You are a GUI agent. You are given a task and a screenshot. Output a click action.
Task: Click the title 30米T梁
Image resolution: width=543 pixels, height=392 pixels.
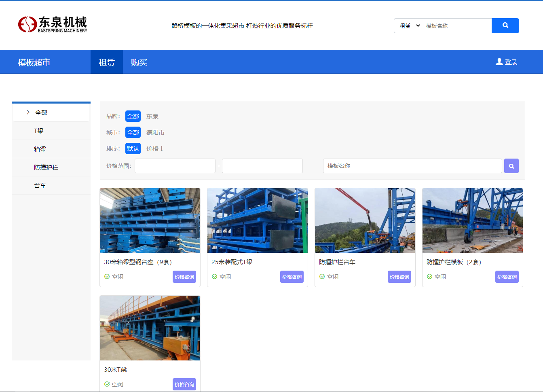pyautogui.click(x=115, y=370)
